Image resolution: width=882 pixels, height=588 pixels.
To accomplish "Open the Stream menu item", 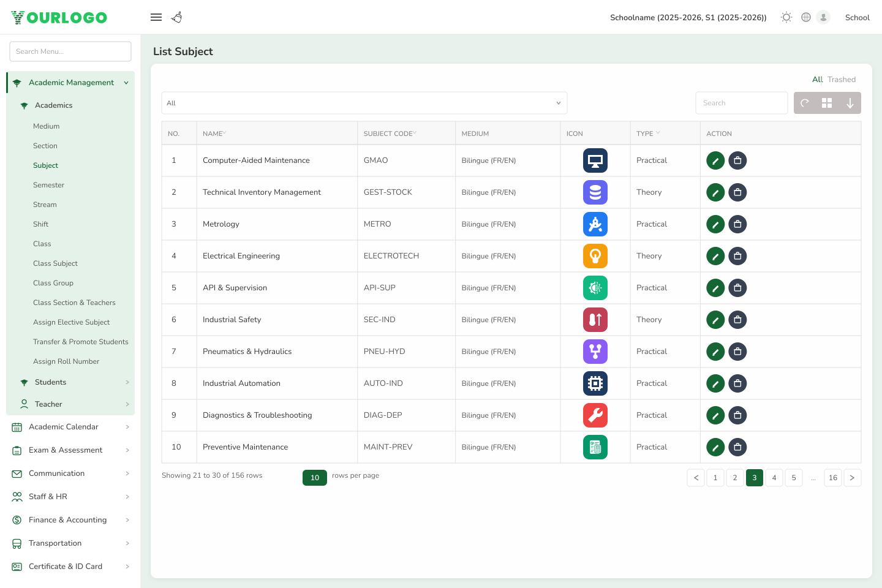I will click(x=45, y=205).
